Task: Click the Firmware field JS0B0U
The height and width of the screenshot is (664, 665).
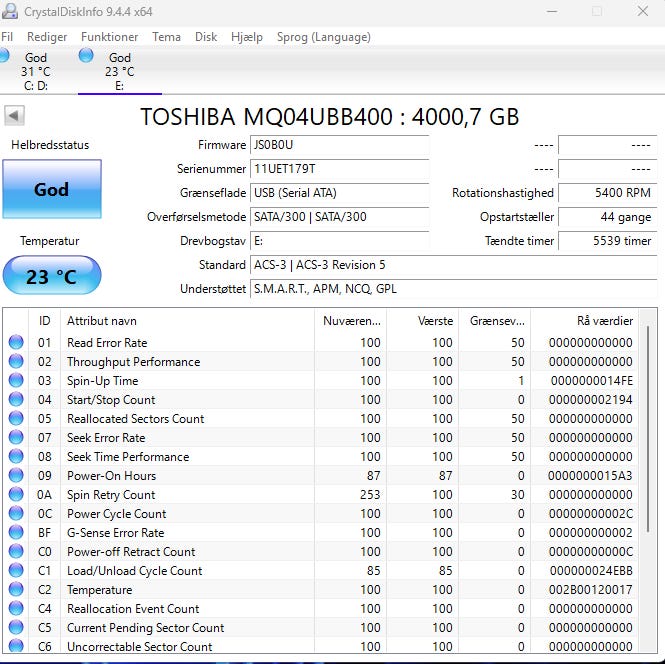Action: (339, 145)
